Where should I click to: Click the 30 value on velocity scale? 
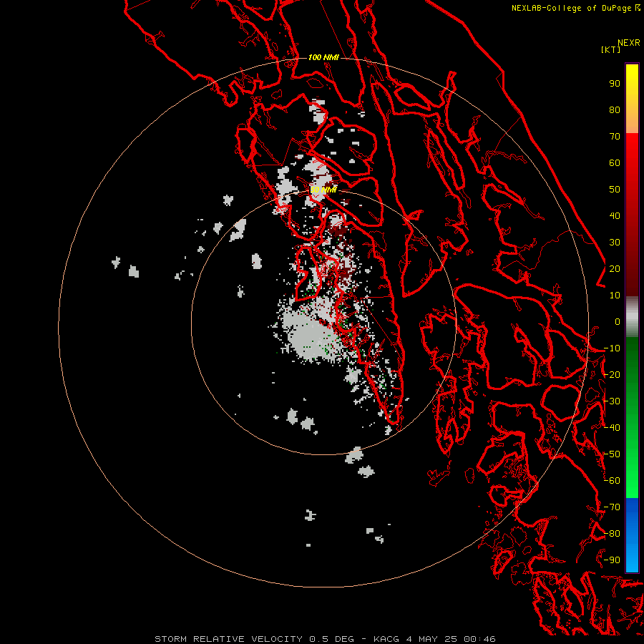(x=615, y=243)
